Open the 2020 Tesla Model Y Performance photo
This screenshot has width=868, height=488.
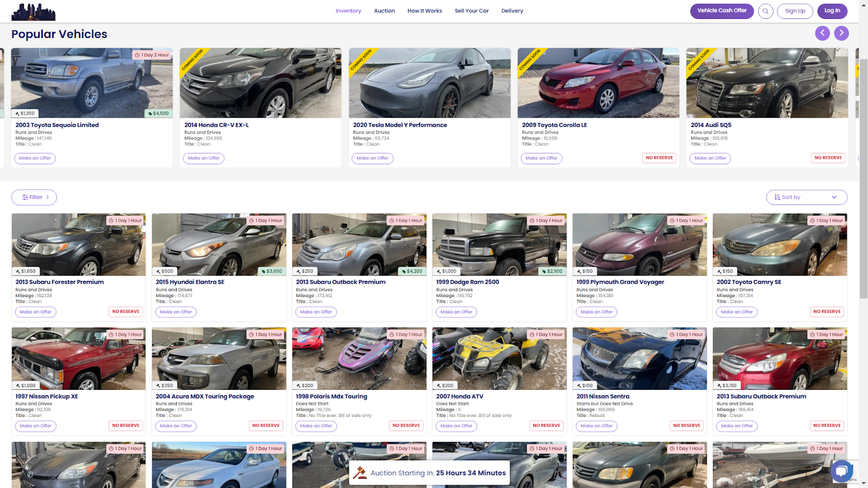point(429,83)
